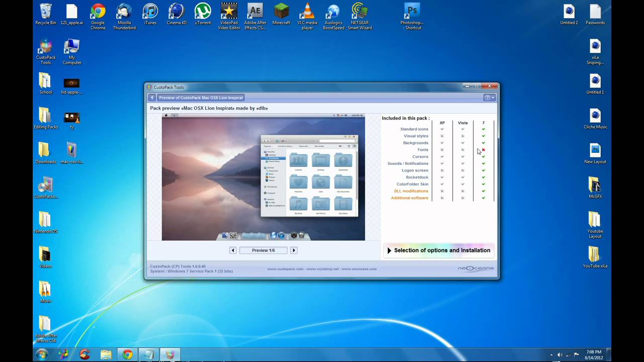Click the DLL modifications label

(x=411, y=191)
